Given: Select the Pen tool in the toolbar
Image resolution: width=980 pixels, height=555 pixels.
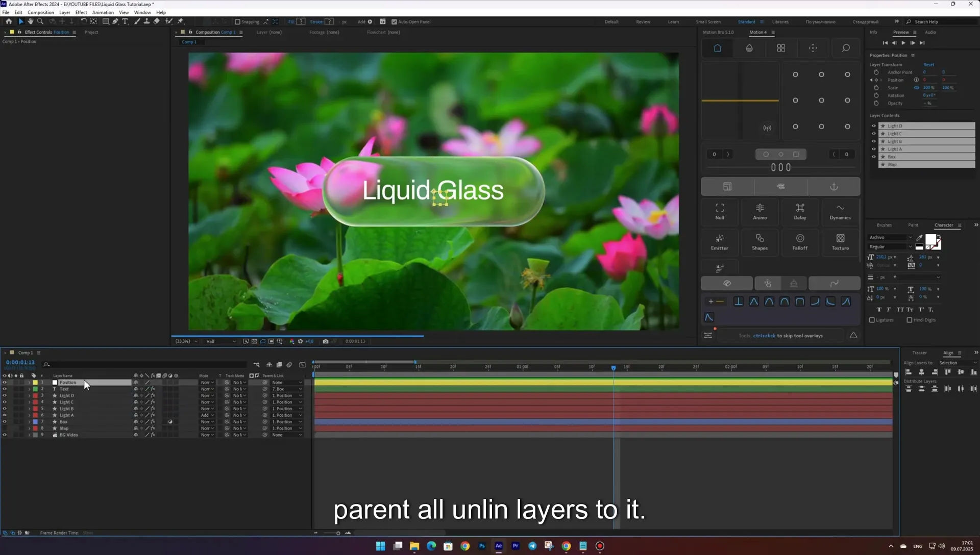Looking at the screenshot, I should click(x=115, y=21).
